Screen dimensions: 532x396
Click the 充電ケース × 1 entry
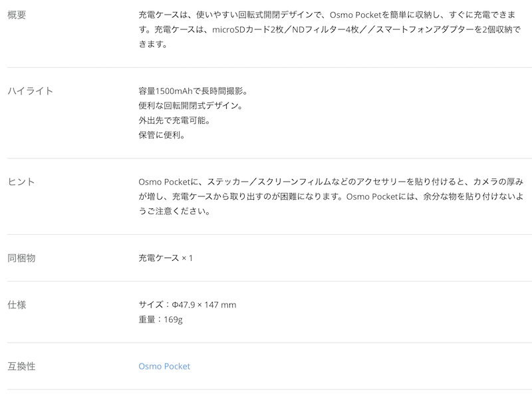[x=166, y=258]
